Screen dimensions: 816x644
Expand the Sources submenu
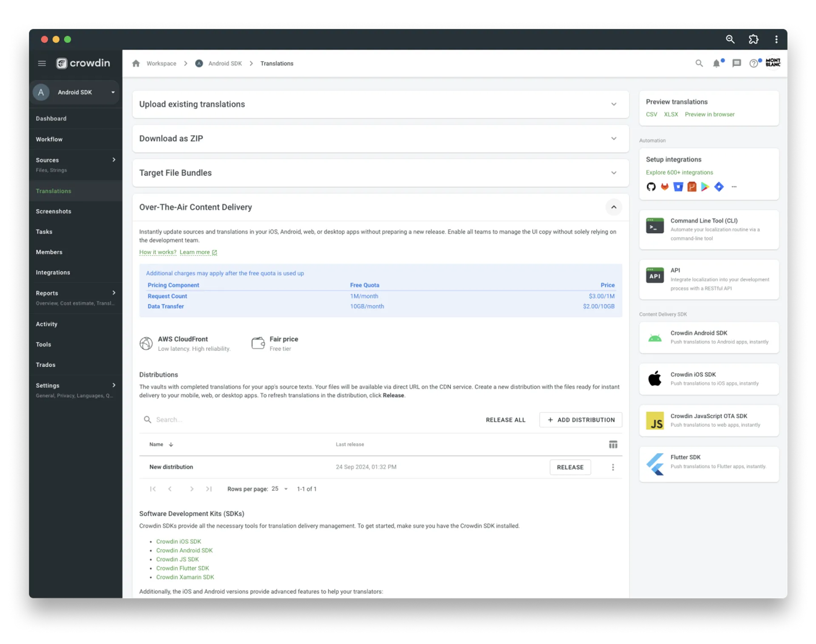click(114, 160)
